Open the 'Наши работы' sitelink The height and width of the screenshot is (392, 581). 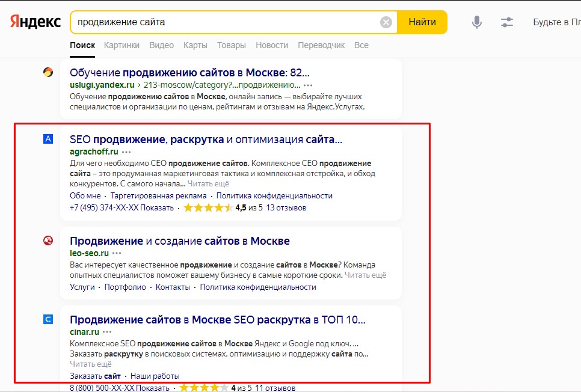pyautogui.click(x=155, y=376)
